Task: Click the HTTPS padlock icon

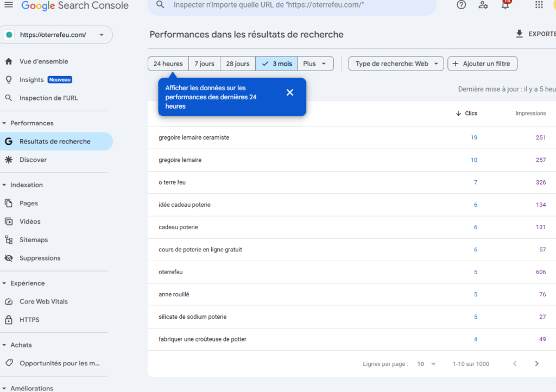Action: pyautogui.click(x=9, y=320)
